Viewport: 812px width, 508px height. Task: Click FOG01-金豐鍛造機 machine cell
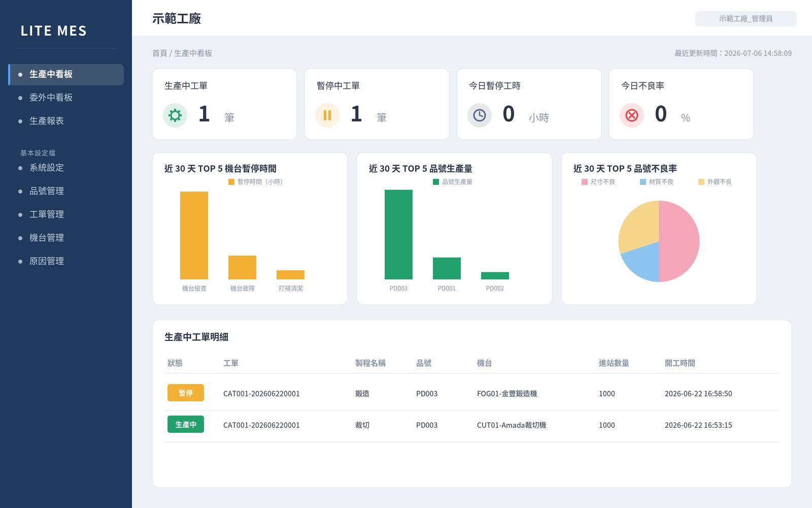(507, 394)
